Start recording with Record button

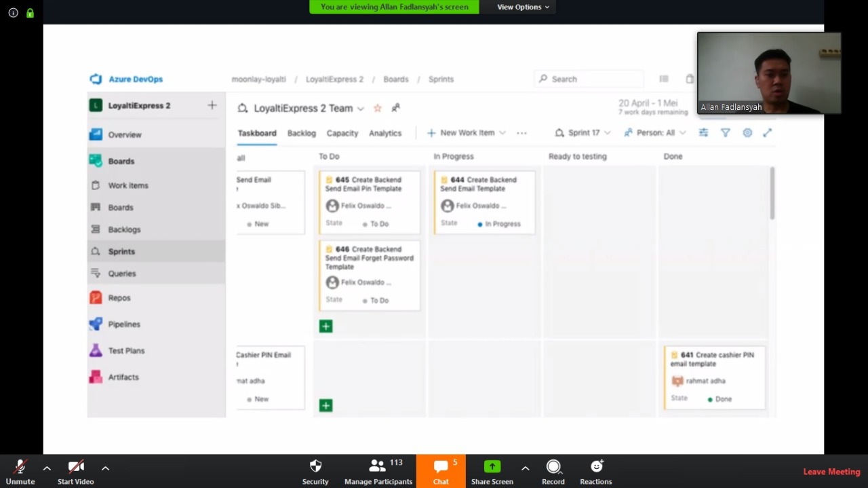coord(553,471)
